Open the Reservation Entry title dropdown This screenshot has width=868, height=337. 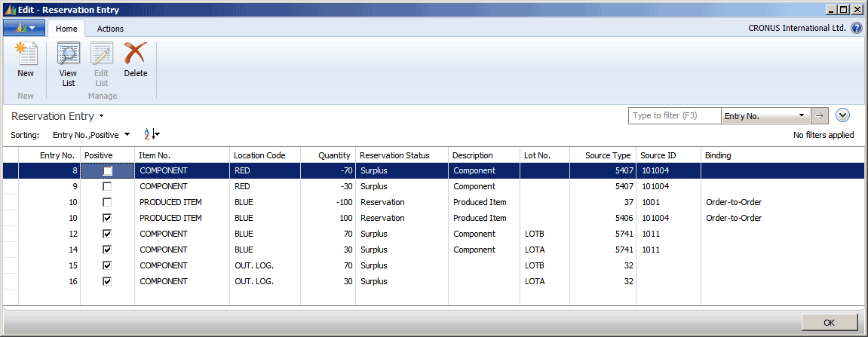pos(101,117)
